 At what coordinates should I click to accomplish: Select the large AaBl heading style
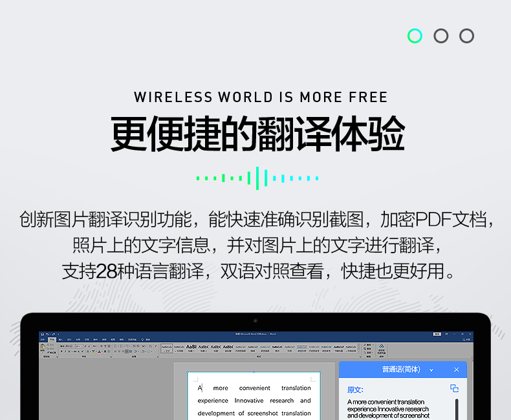click(191, 347)
